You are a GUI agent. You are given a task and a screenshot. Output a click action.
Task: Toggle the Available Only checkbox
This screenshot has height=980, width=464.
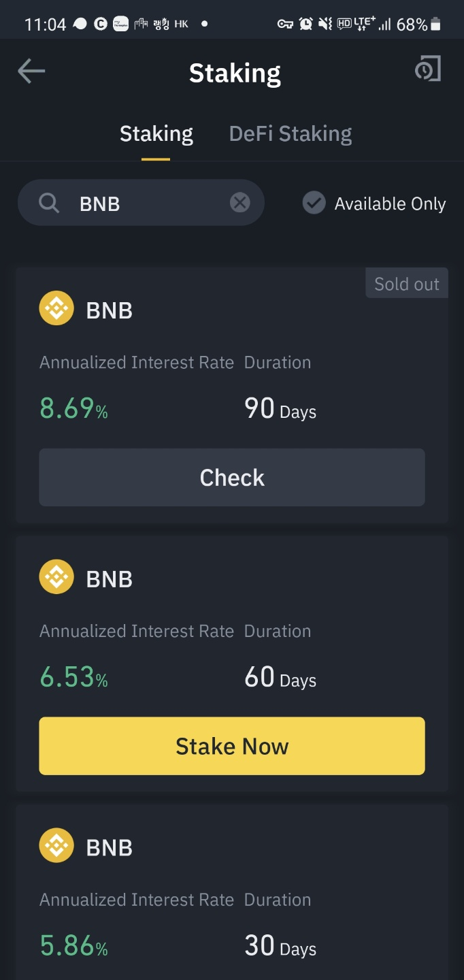point(314,203)
